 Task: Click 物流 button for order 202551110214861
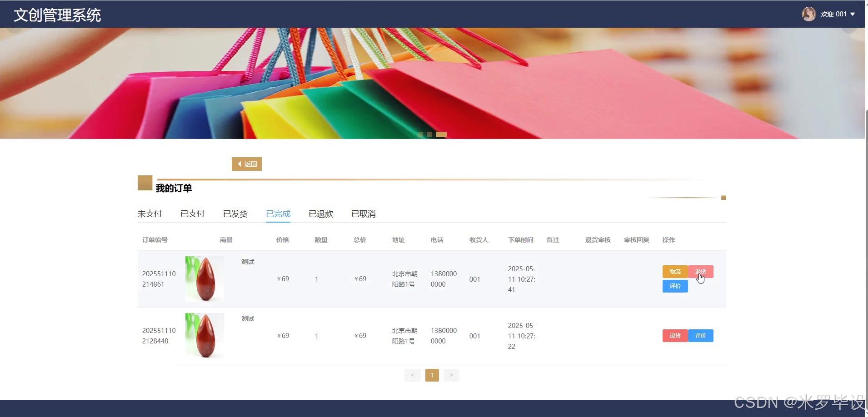(x=675, y=272)
